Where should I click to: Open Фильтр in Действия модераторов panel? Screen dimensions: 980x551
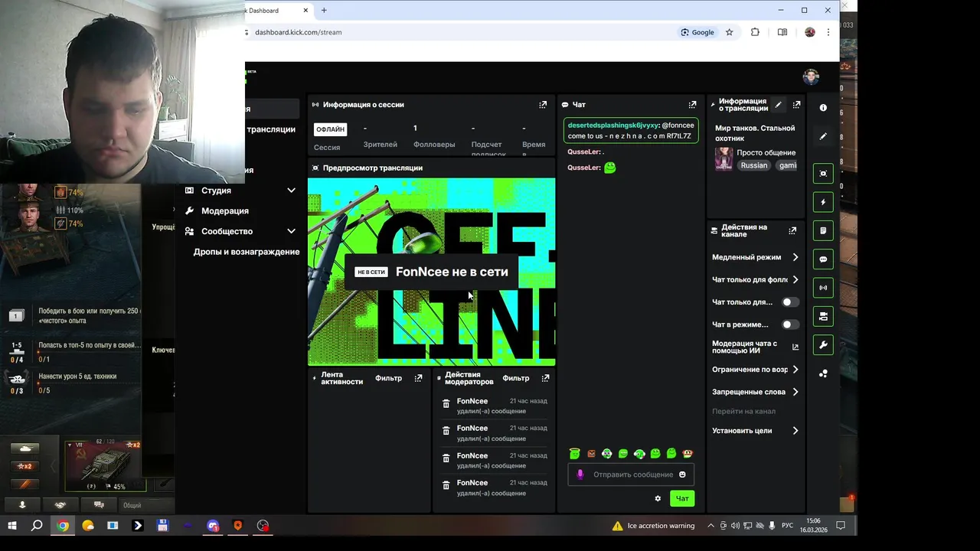pos(516,378)
